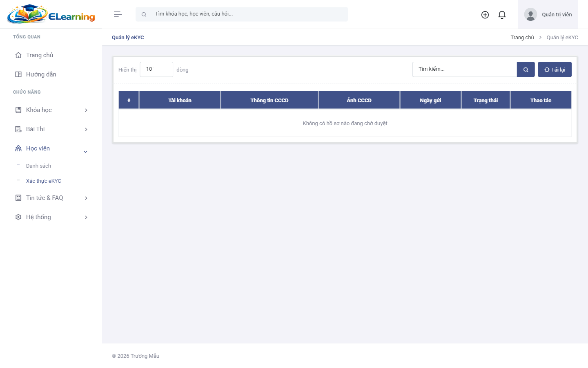Click the Hướng dẫn book icon
Viewport: 588px width, 368px height.
click(x=18, y=74)
